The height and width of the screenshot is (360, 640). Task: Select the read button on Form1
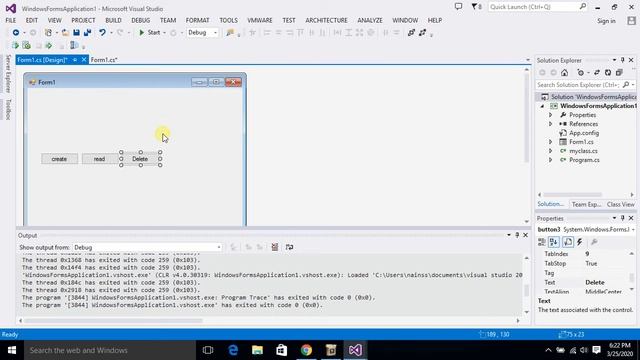tap(100, 159)
